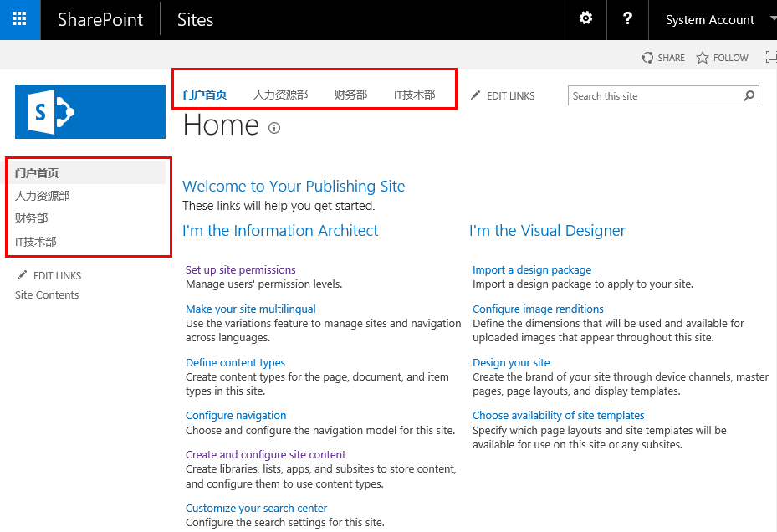777x532 pixels.
Task: Open 财务部 in the left sidebar
Action: 31,218
